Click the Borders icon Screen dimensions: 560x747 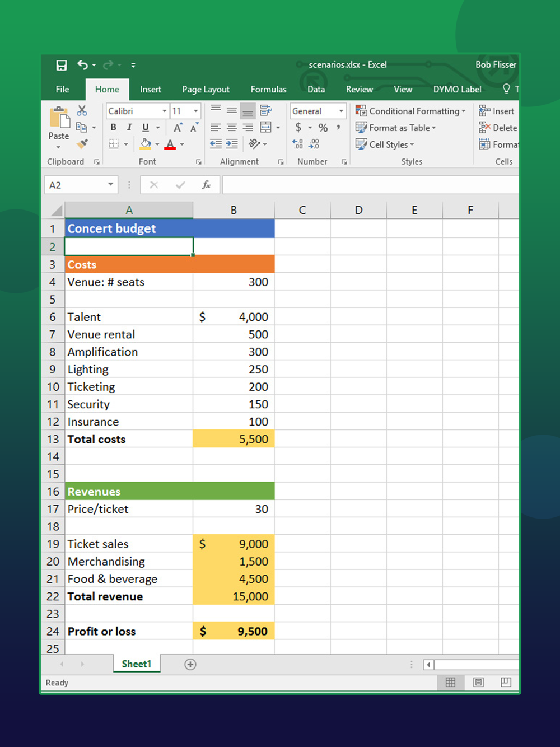click(114, 144)
